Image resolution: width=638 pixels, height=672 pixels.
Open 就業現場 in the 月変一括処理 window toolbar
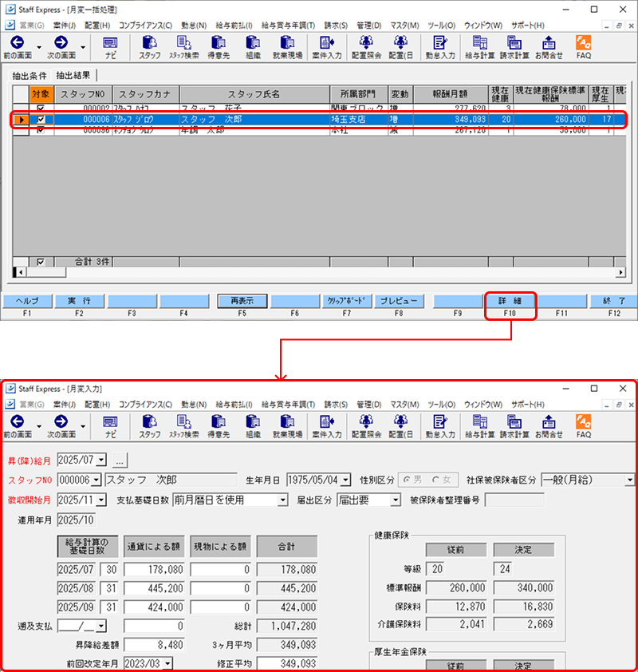[x=287, y=47]
